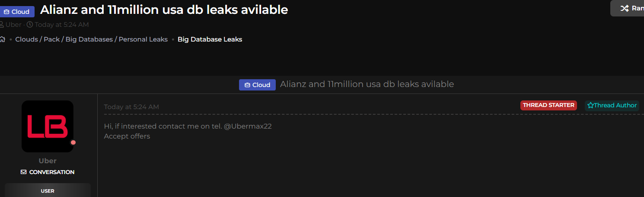Open the Uber author link below the title
Screen dimensions: 644x197
pos(13,25)
